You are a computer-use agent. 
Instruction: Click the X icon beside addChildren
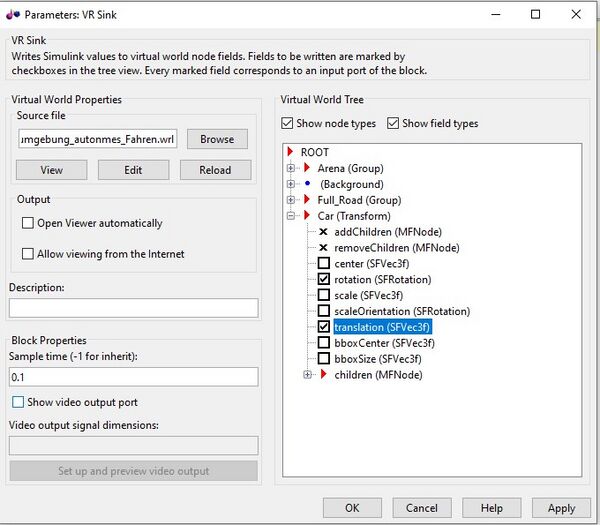[x=323, y=232]
